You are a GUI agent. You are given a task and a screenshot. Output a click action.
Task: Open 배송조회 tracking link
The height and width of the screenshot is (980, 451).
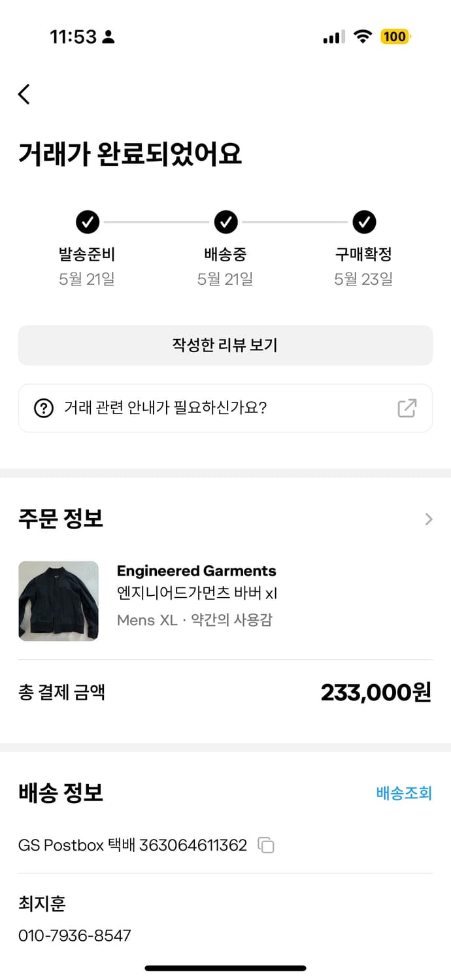coord(404,793)
